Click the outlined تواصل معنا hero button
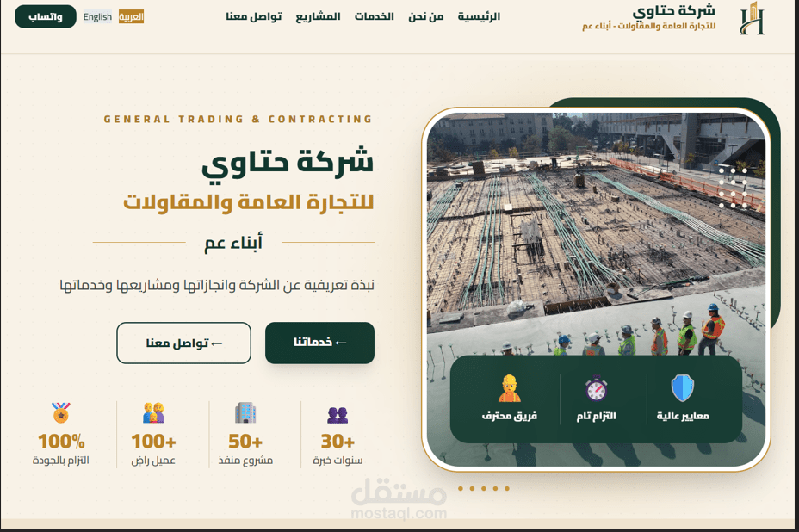 coord(184,343)
